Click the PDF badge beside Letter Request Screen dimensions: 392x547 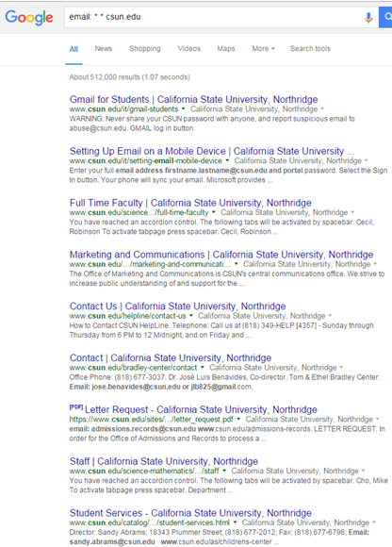click(76, 407)
